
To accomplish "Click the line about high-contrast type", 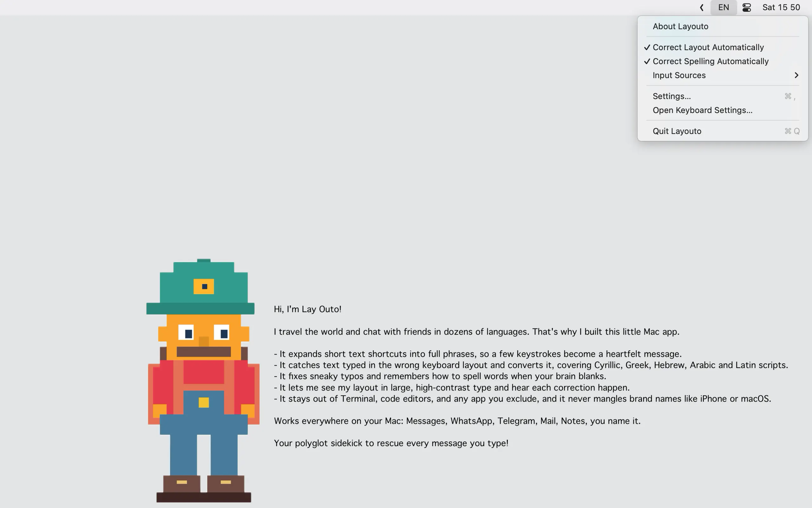I will [452, 387].
